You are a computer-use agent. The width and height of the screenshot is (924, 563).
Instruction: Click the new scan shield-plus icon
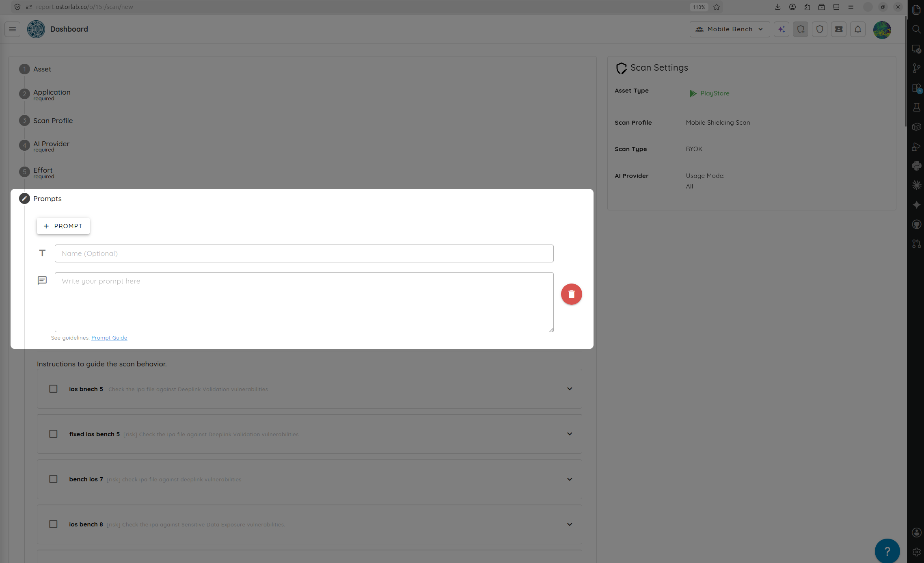point(801,29)
